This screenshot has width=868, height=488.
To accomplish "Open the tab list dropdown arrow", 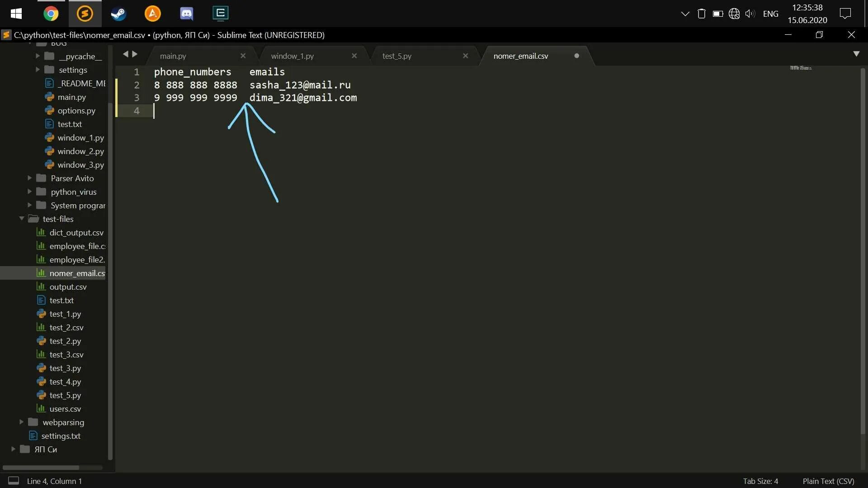I will (x=856, y=54).
